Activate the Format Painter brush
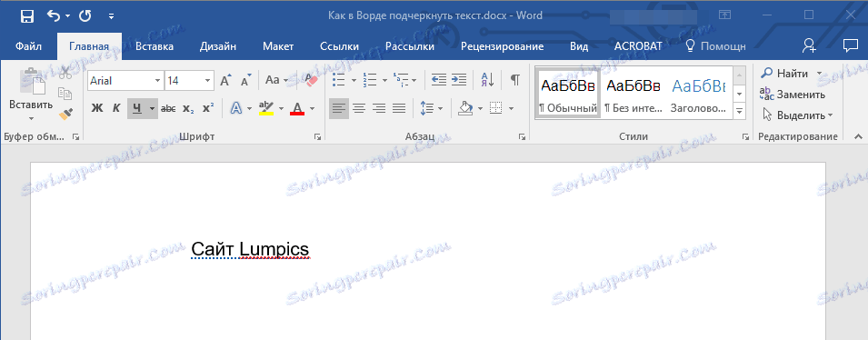 tap(65, 114)
